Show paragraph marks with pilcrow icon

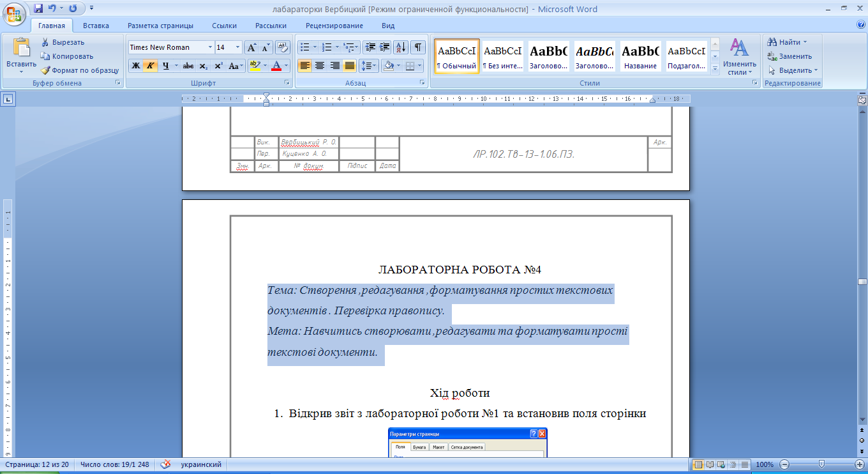417,47
